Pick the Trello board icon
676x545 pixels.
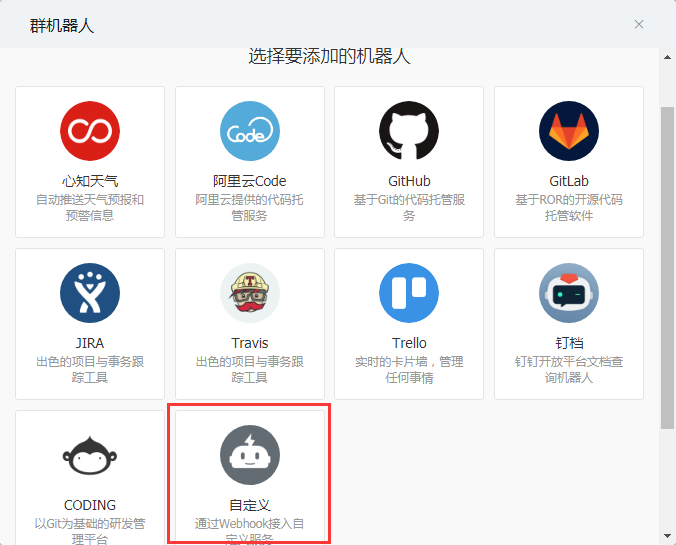(409, 293)
